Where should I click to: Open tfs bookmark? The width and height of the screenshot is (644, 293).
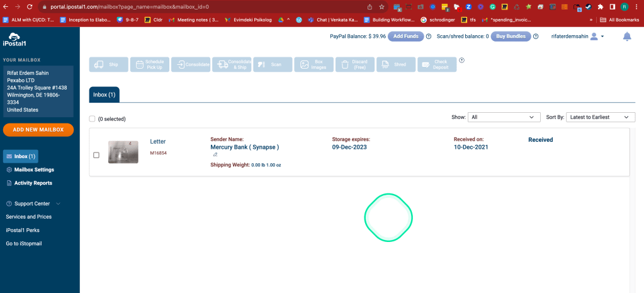[x=469, y=20]
